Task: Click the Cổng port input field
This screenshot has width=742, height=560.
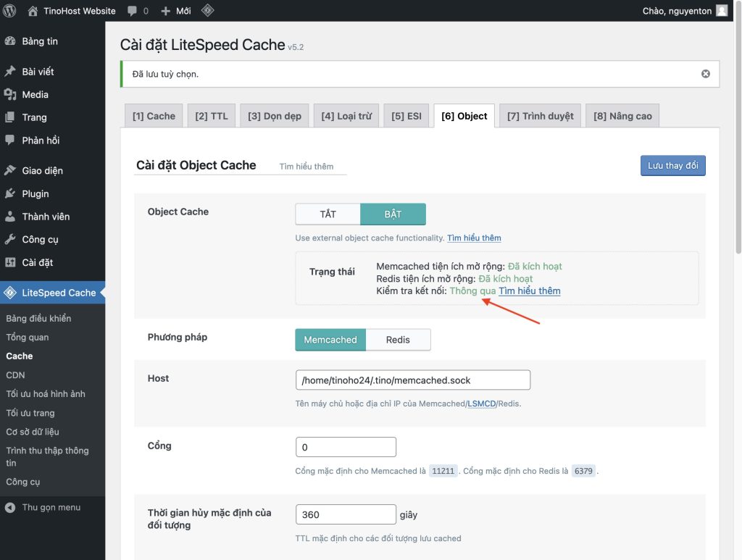Action: tap(346, 447)
